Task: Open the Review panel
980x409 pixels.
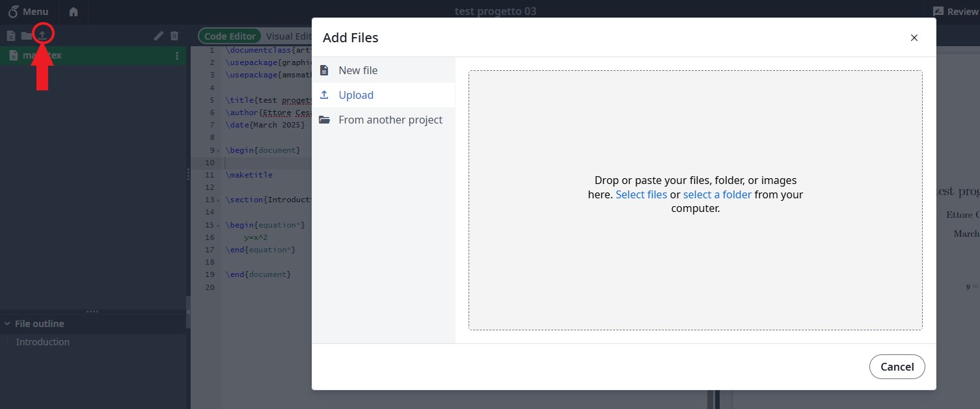Action: click(955, 11)
